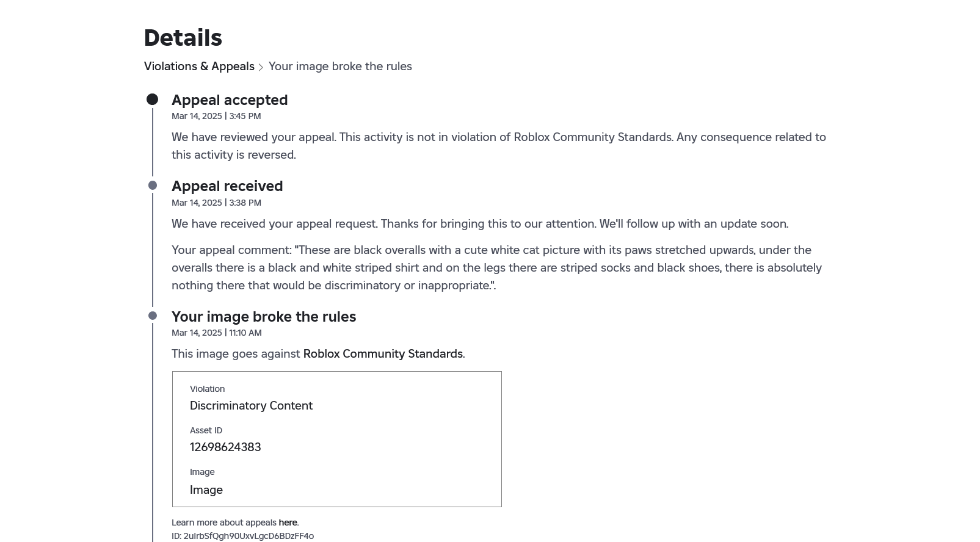The image size is (980, 542).
Task: Click the Appeal received timeline dot
Action: (x=153, y=186)
